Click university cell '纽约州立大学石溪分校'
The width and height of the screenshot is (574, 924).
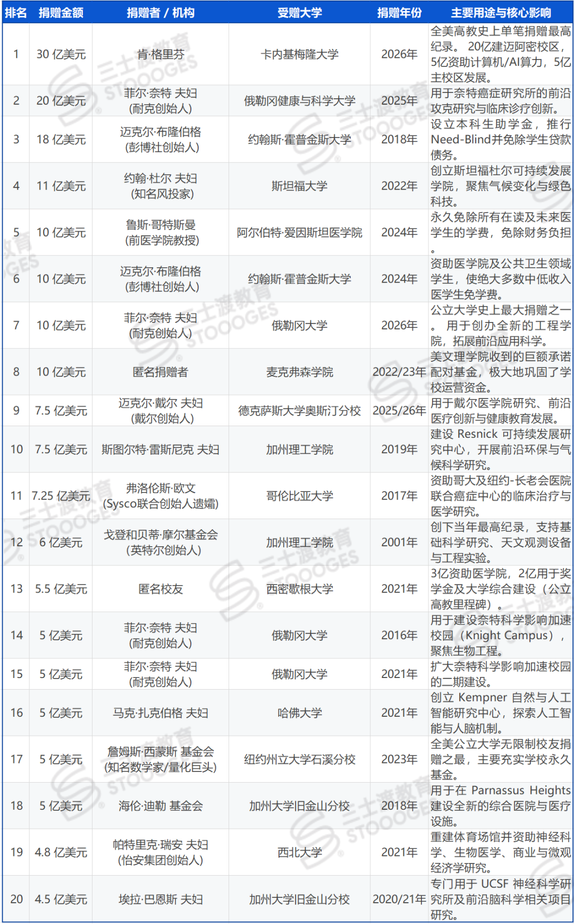tap(300, 759)
